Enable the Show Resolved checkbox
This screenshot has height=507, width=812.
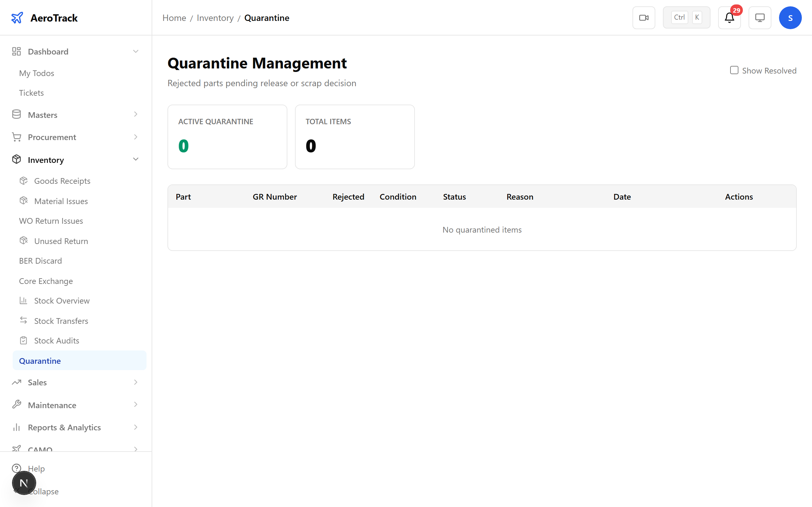point(734,70)
